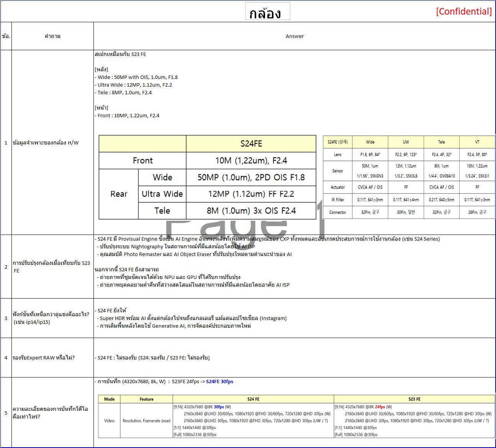Select Wide : 50MP with OIS line
The width and height of the screenshot is (496, 448).
tap(136, 77)
